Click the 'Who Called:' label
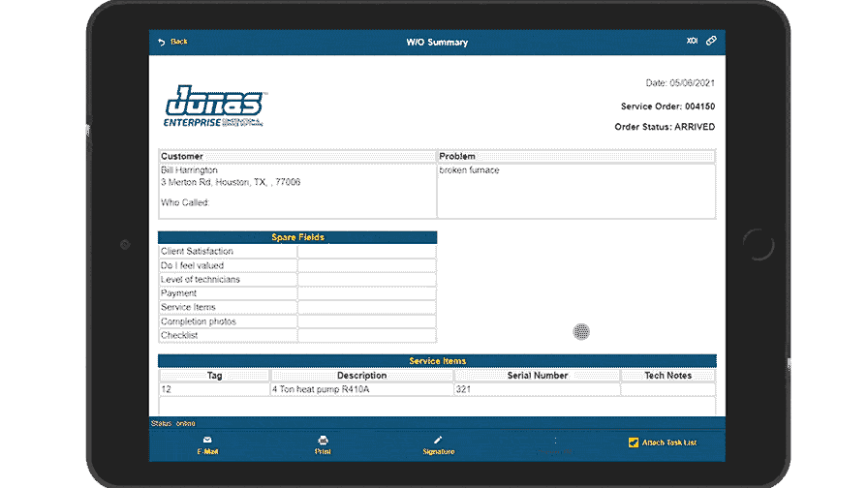Image resolution: width=868 pixels, height=488 pixels. pyautogui.click(x=185, y=202)
